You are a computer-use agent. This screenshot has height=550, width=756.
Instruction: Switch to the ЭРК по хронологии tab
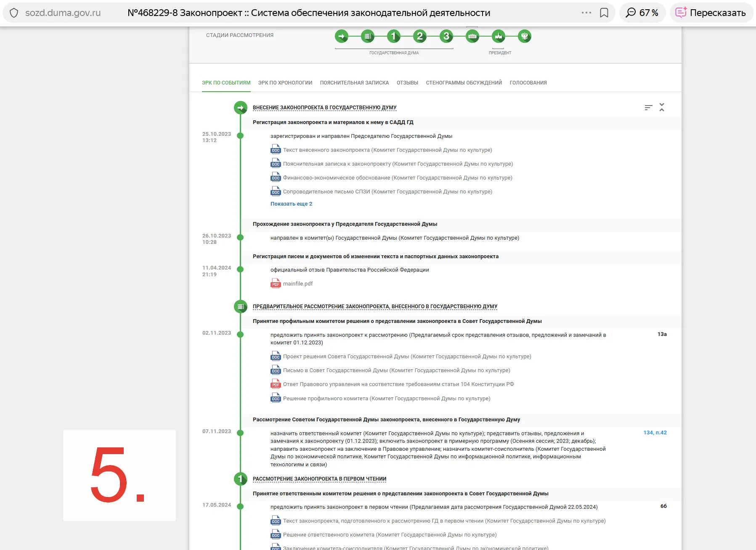pyautogui.click(x=285, y=83)
